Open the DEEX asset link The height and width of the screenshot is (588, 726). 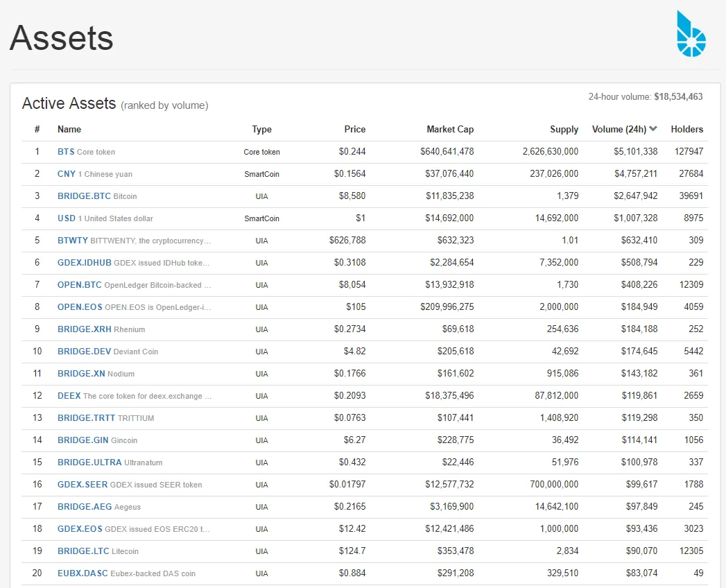pos(69,396)
